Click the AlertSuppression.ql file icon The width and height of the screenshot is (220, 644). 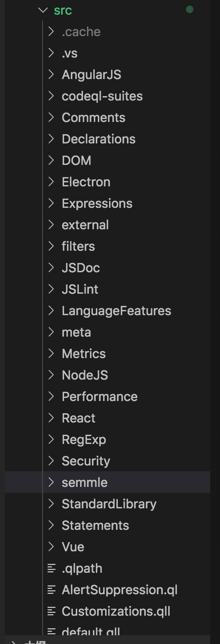tap(51, 590)
